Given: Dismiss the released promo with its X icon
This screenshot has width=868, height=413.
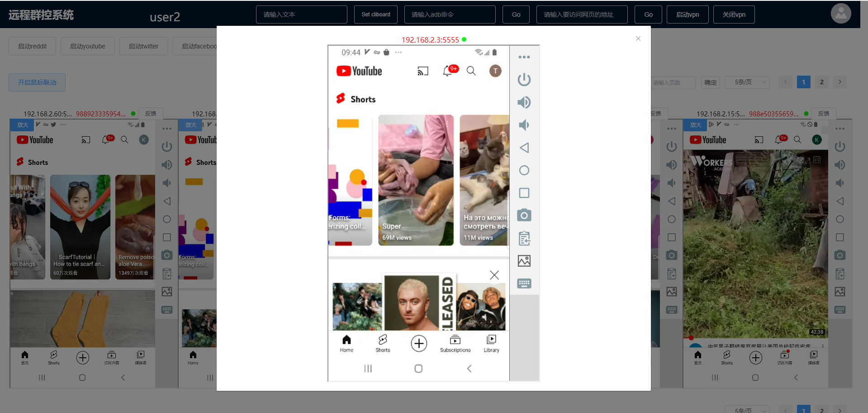Looking at the screenshot, I should click(x=494, y=275).
